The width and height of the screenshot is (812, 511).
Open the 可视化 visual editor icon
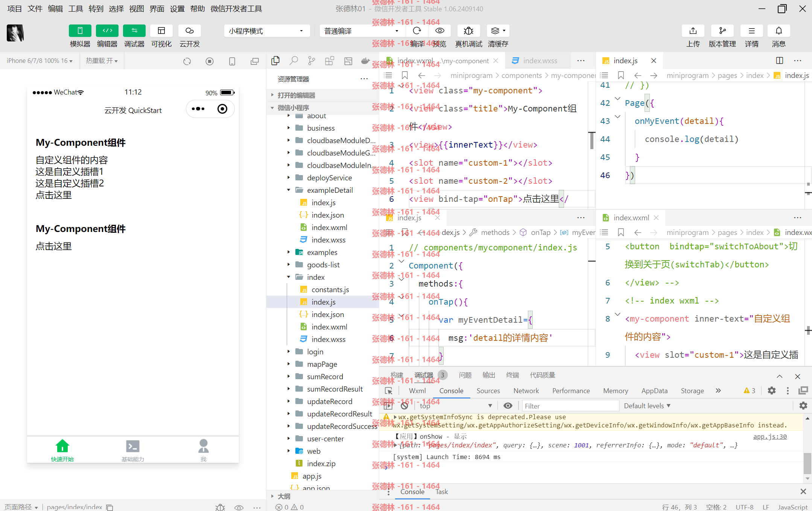[x=161, y=31]
